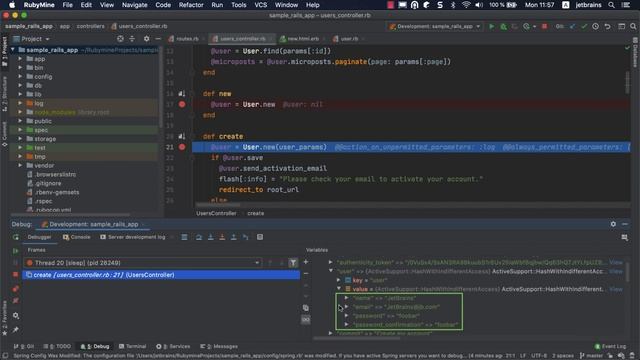Open the TODO tool window

pyautogui.click(x=57, y=346)
